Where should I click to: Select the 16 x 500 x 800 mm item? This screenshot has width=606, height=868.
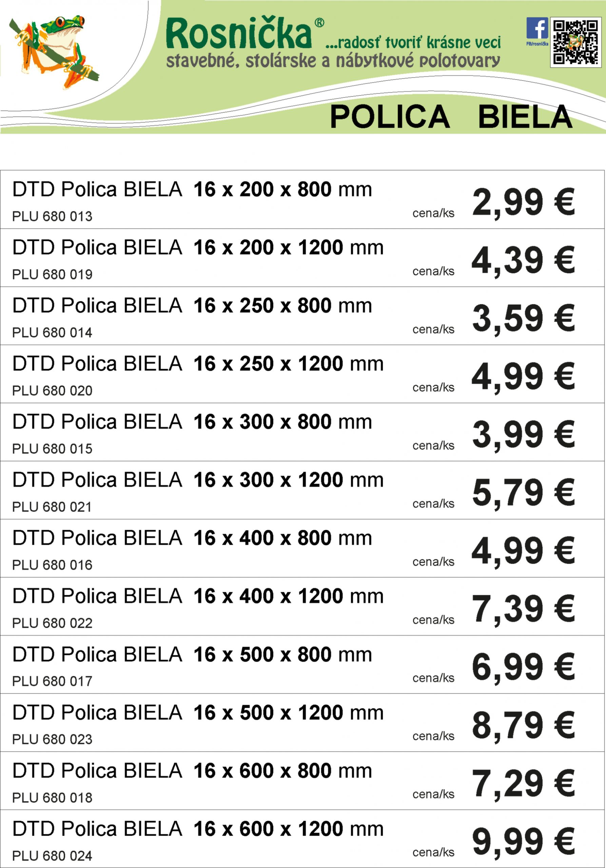coord(302,665)
